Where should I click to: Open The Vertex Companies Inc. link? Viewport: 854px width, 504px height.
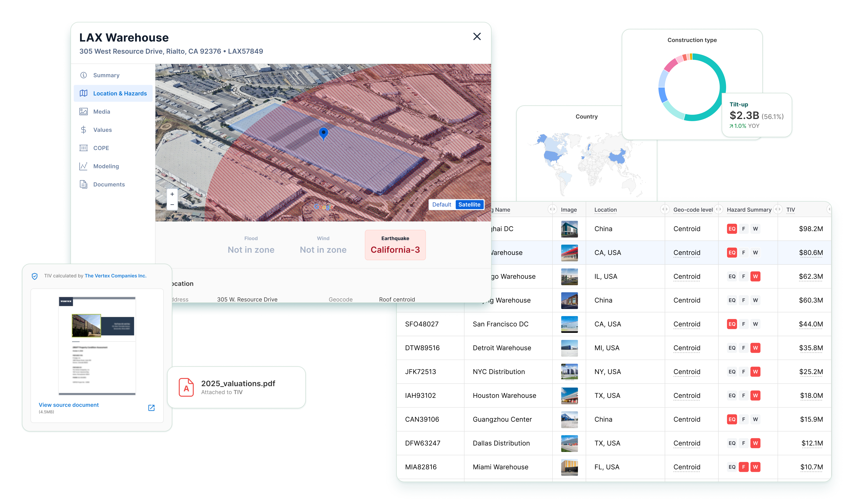(116, 276)
